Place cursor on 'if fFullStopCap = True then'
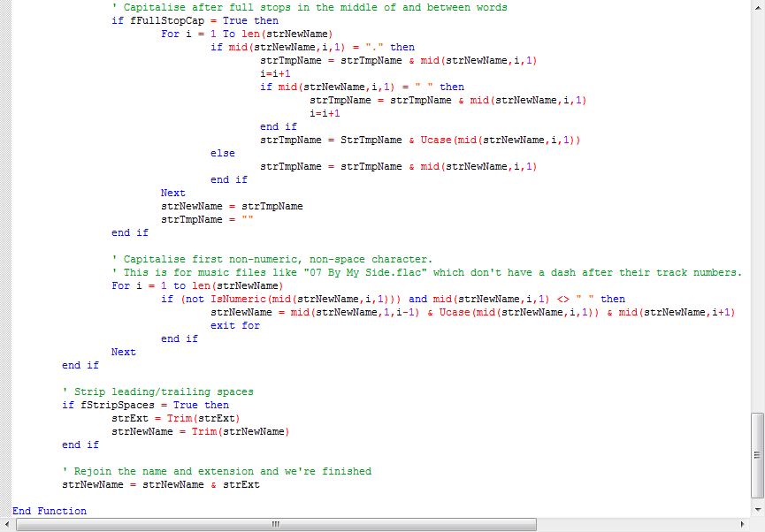Screen dimensions: 765x532 [x=195, y=20]
